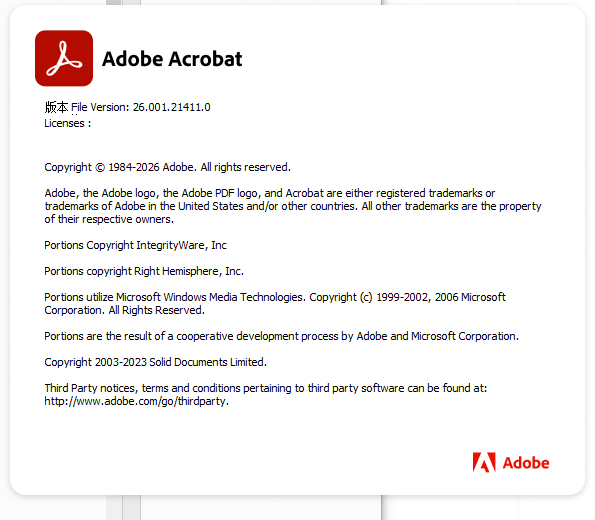Viewport: 595px width, 520px height.
Task: Click the 版本 characters before File Version
Action: pos(57,107)
